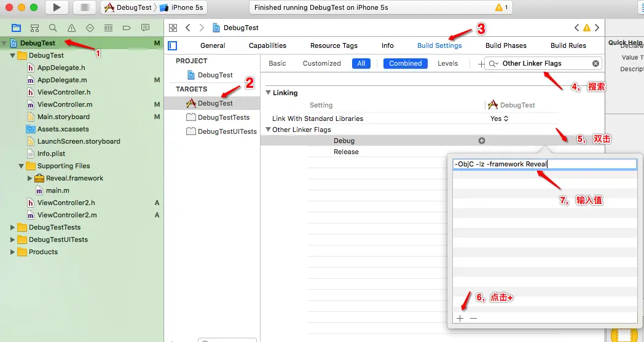Add a new linker flag entry with plus

460,318
